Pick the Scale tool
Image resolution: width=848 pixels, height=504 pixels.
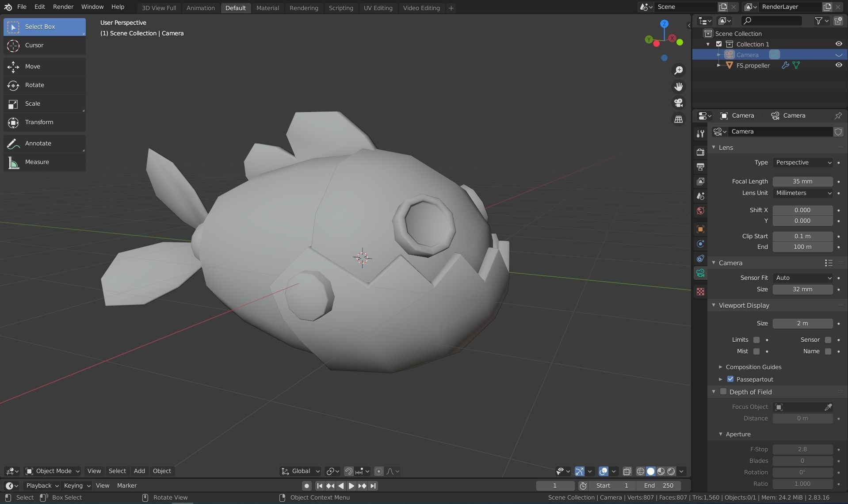[x=44, y=103]
